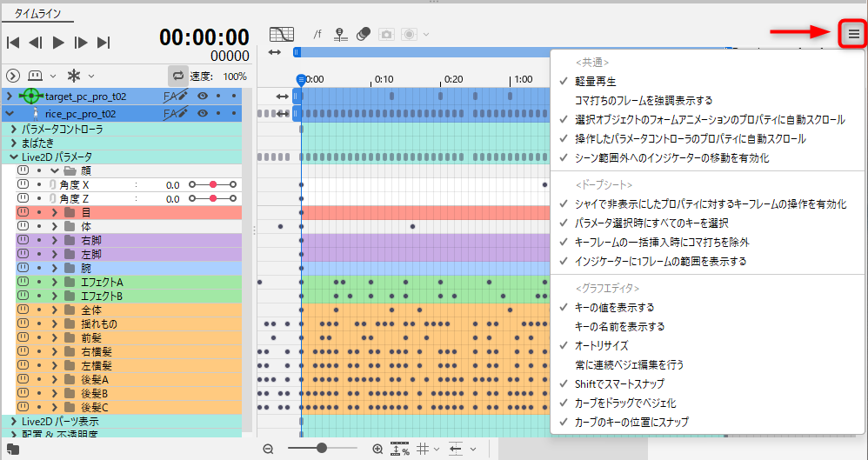The width and height of the screenshot is (868, 460).
Task: Expand the まばたき group
Action: click(14, 143)
